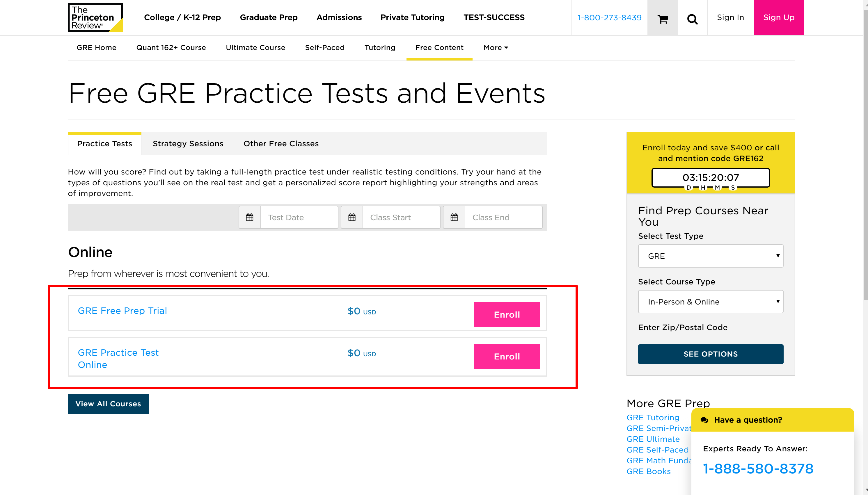
Task: Click the Test Date input field
Action: pos(299,217)
